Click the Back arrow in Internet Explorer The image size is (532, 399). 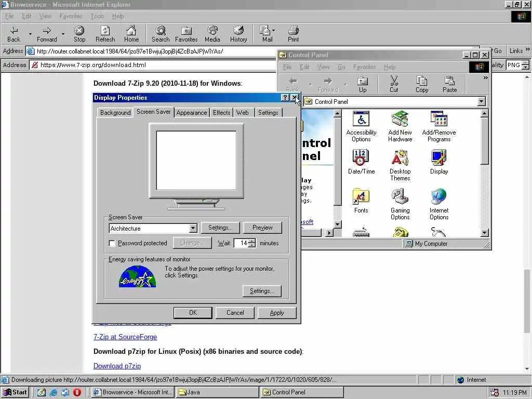[x=14, y=34]
